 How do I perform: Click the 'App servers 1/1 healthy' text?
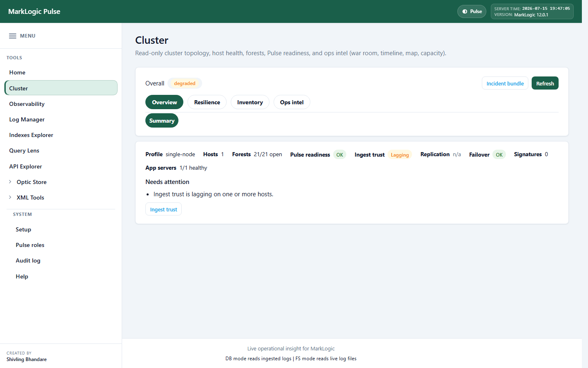176,168
